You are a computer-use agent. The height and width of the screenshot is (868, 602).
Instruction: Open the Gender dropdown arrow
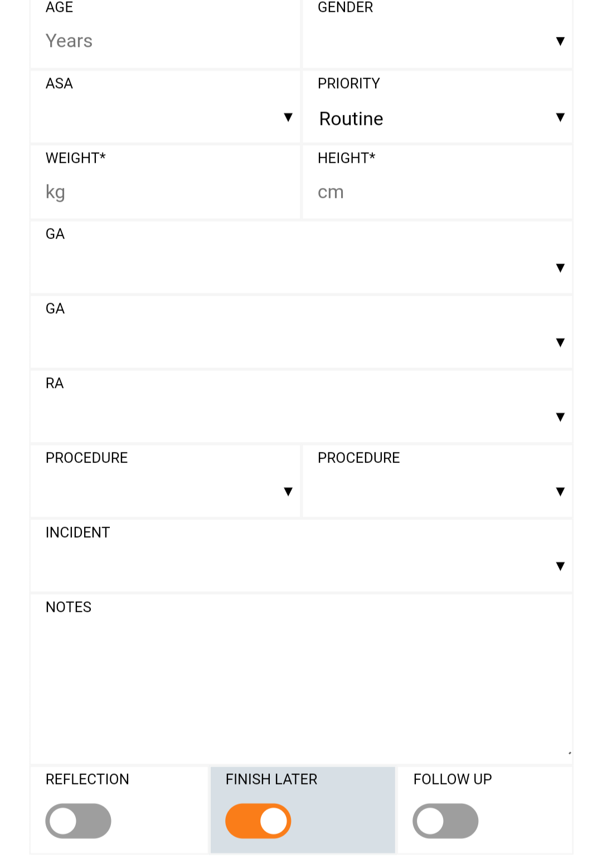point(560,41)
